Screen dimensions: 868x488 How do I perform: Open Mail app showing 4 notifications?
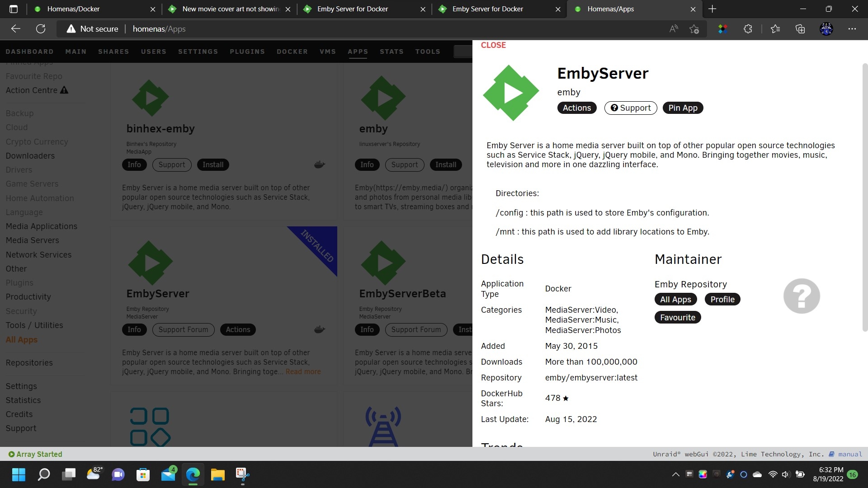point(167,474)
